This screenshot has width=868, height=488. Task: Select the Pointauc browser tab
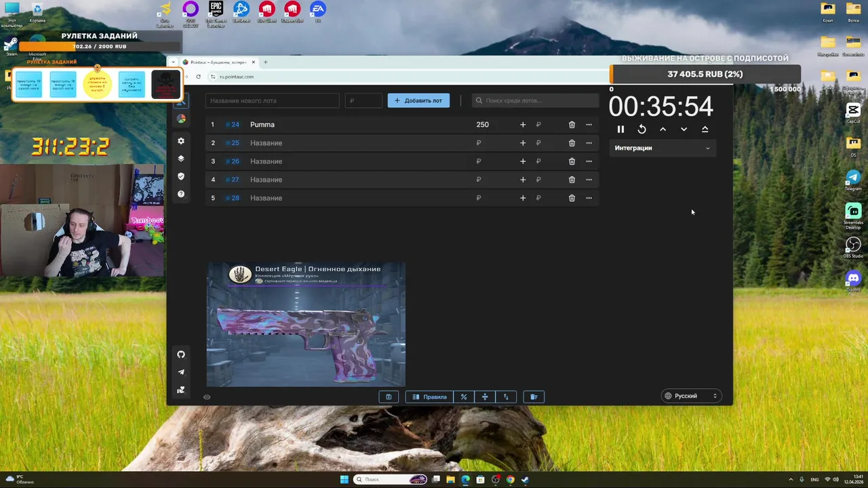click(x=219, y=62)
